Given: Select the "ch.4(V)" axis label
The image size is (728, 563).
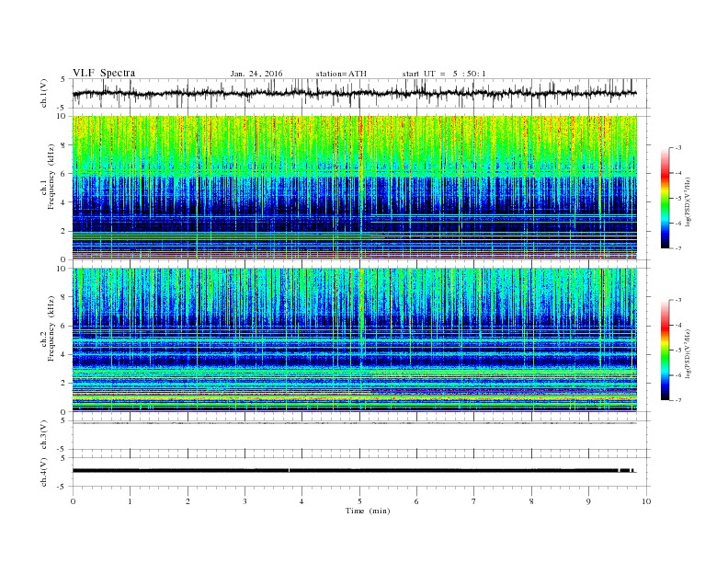Looking at the screenshot, I should pos(44,472).
